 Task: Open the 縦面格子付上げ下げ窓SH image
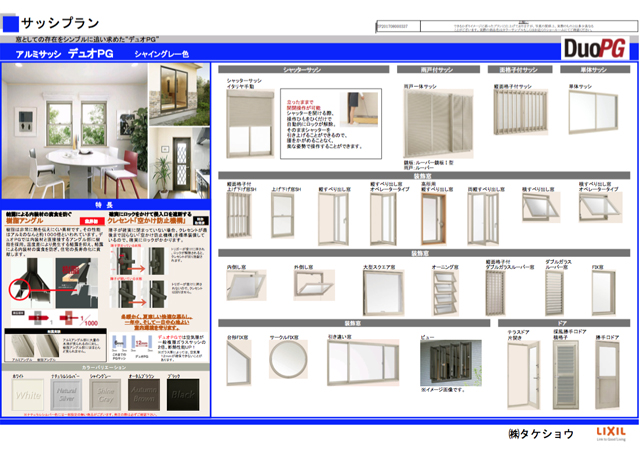(x=239, y=215)
